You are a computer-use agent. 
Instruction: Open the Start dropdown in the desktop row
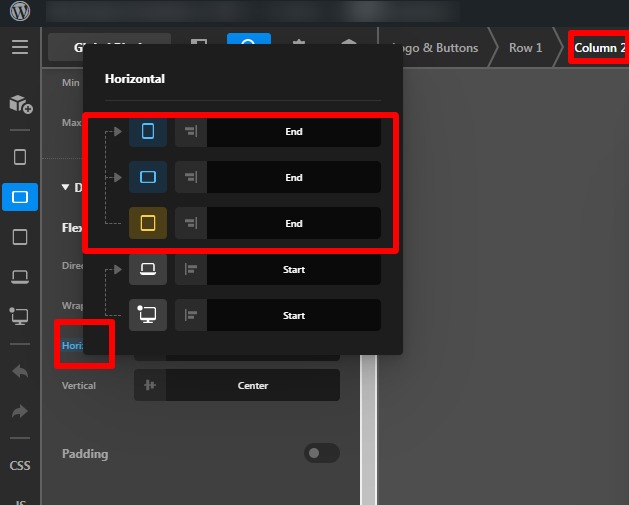tap(293, 315)
